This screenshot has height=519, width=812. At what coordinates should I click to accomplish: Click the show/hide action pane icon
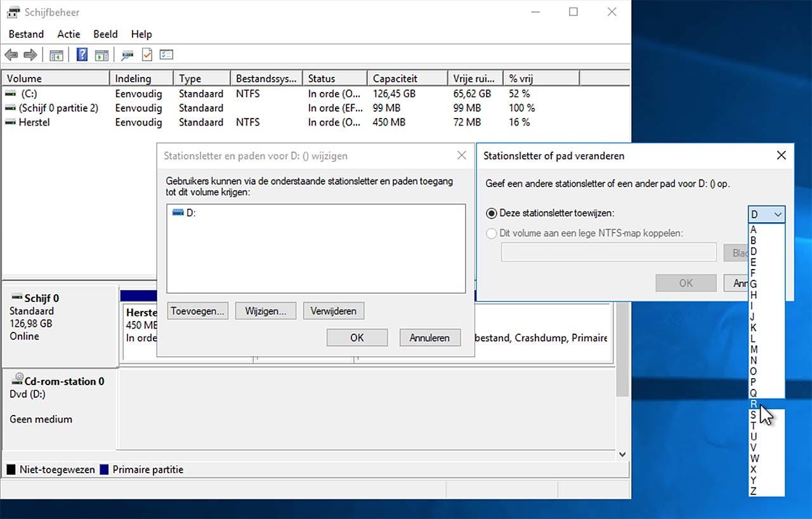(101, 55)
